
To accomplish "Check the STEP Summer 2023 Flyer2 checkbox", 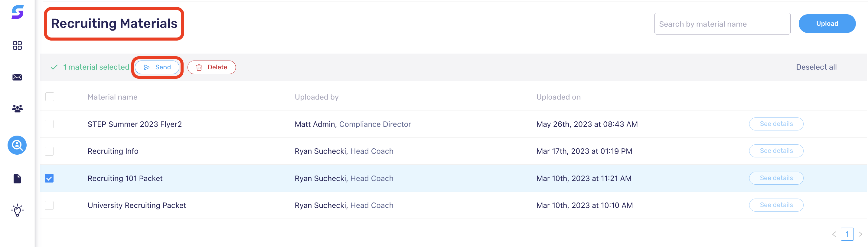I will click(x=49, y=124).
